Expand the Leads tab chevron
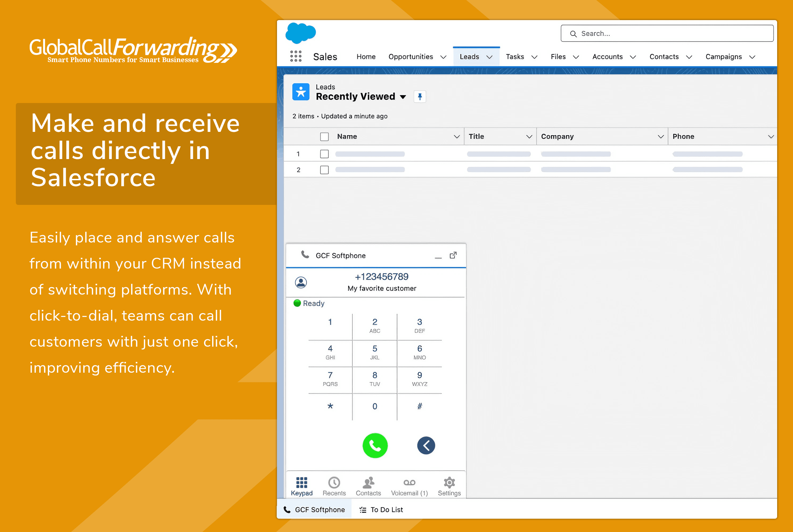This screenshot has height=532, width=793. 489,57
